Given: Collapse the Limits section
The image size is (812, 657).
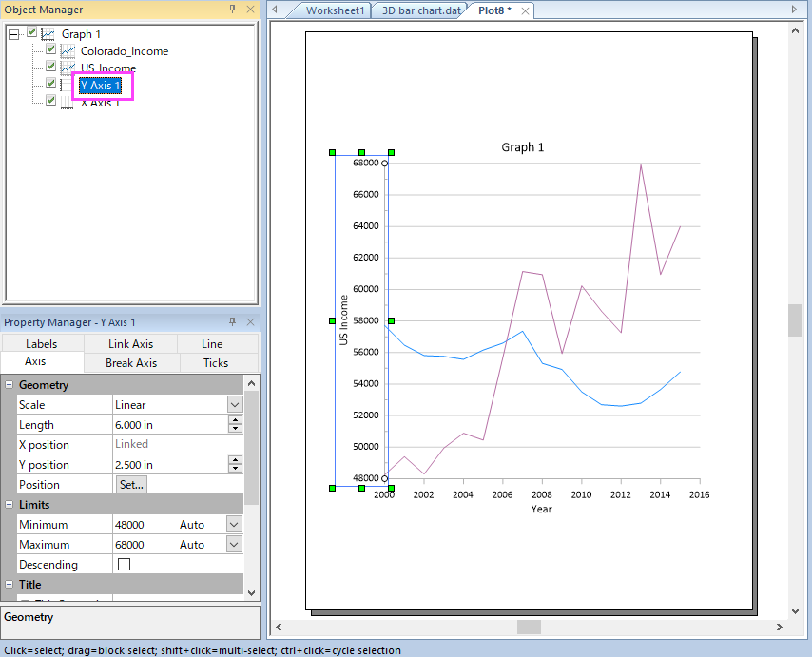Looking at the screenshot, I should click(x=10, y=505).
